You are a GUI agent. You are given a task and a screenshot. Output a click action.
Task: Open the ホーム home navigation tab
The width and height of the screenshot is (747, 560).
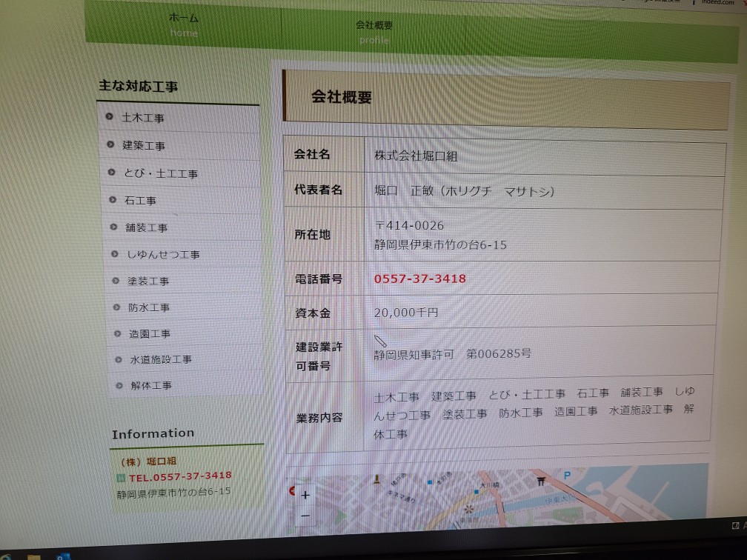pyautogui.click(x=184, y=24)
